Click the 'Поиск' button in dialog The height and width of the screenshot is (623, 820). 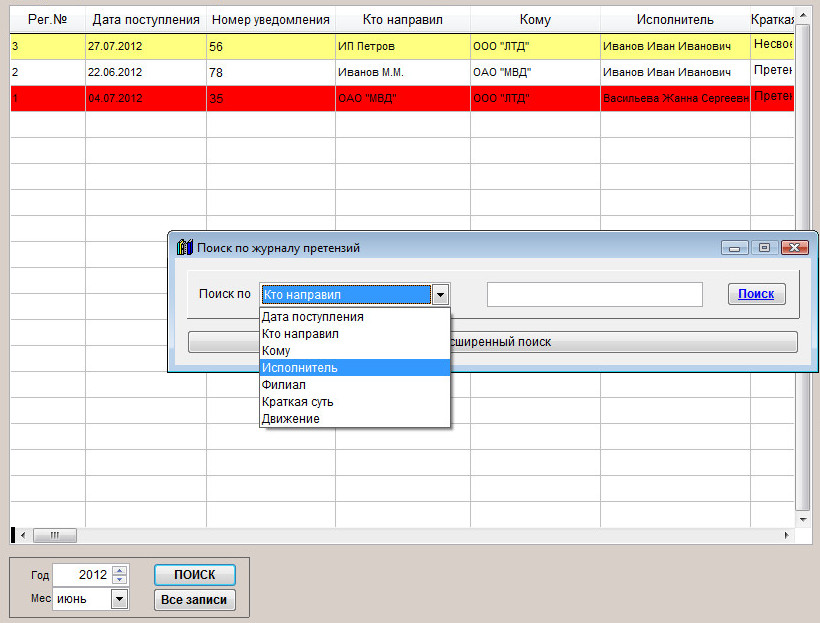pos(756,294)
